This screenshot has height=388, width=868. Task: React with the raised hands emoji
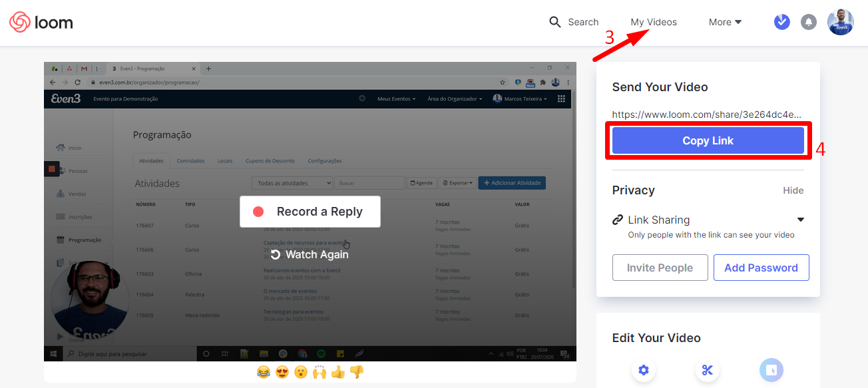(320, 372)
